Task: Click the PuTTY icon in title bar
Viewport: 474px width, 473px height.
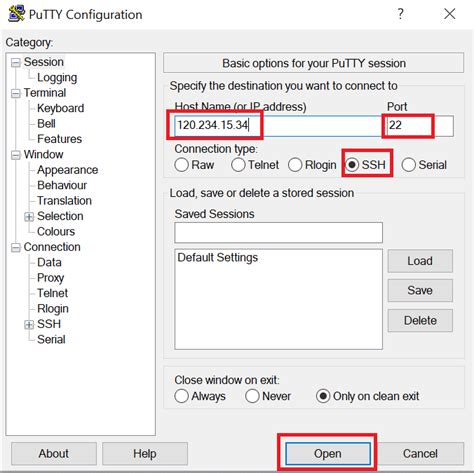Action: coord(16,14)
